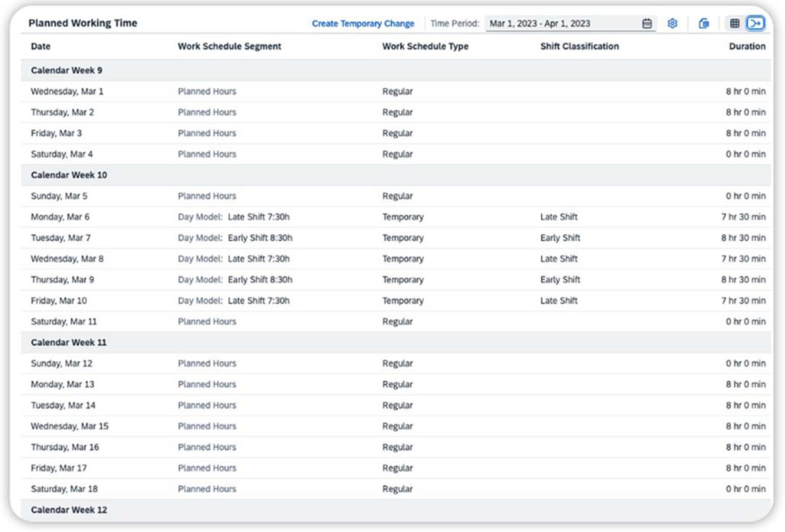Open the Time Period calendar picker icon
This screenshot has width=785, height=532.
pyautogui.click(x=647, y=23)
